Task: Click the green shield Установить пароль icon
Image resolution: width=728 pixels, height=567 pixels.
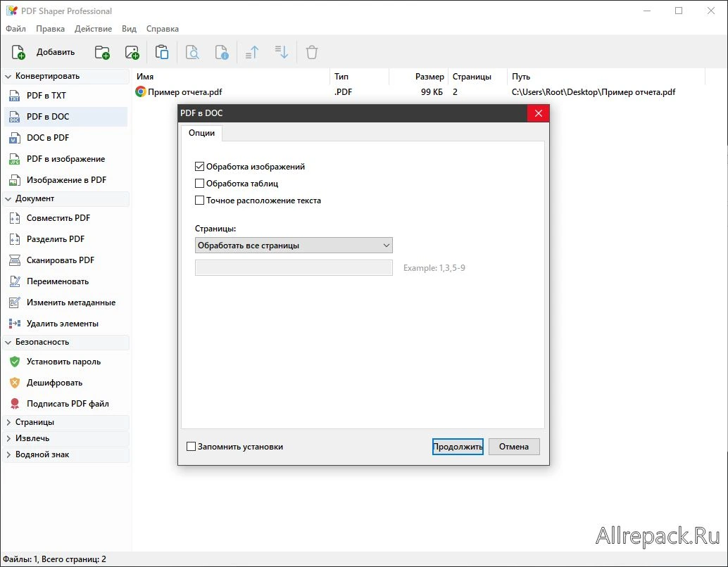Action: pyautogui.click(x=15, y=362)
